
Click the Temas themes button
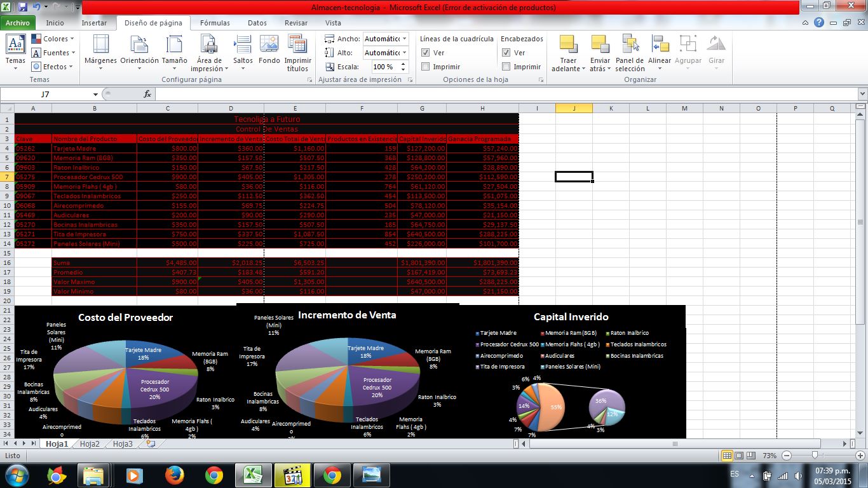15,50
